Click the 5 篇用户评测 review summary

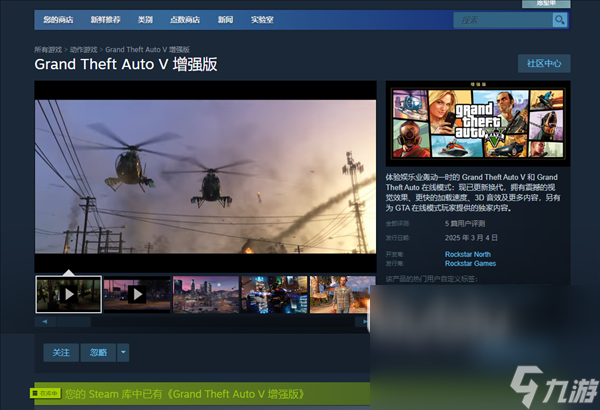(x=465, y=224)
